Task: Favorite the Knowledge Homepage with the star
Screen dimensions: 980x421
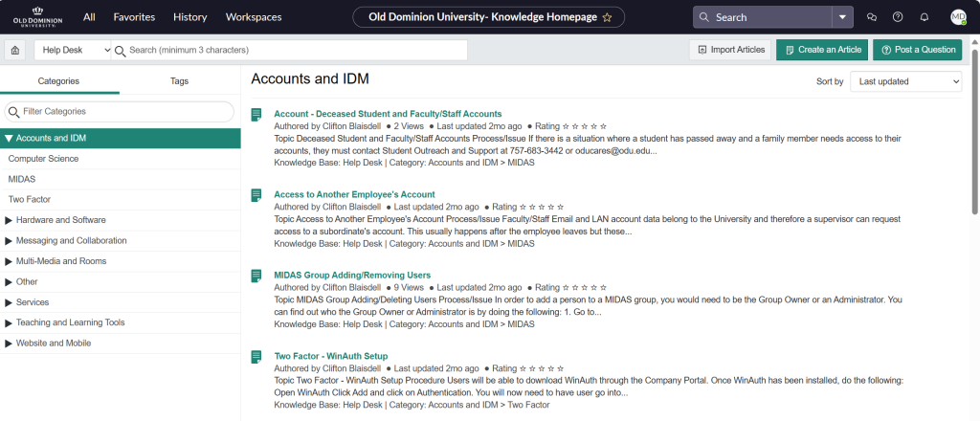Action: point(607,17)
